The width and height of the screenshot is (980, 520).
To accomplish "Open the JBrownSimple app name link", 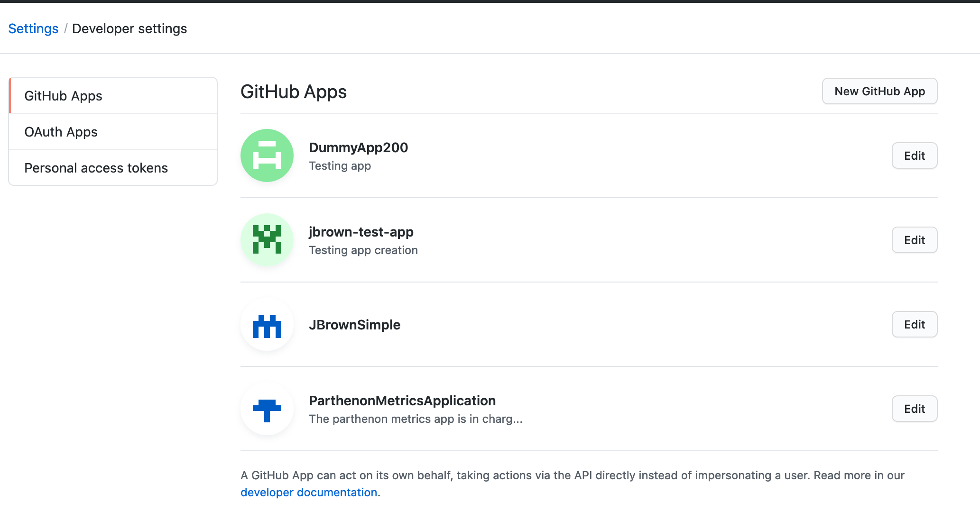I will pos(355,325).
